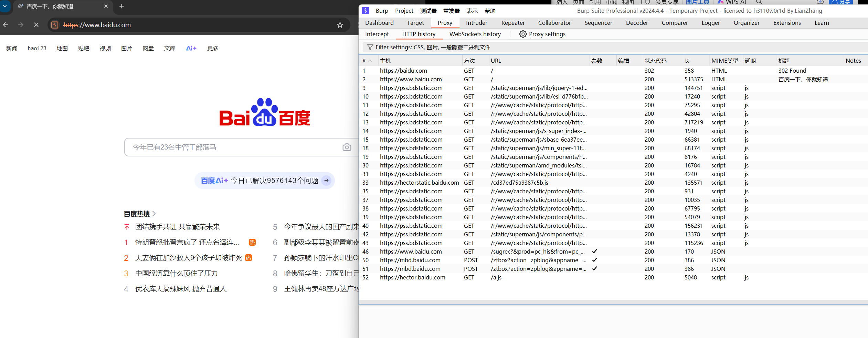
Task: Click 图片工具 tab in WPS window
Action: tap(697, 2)
